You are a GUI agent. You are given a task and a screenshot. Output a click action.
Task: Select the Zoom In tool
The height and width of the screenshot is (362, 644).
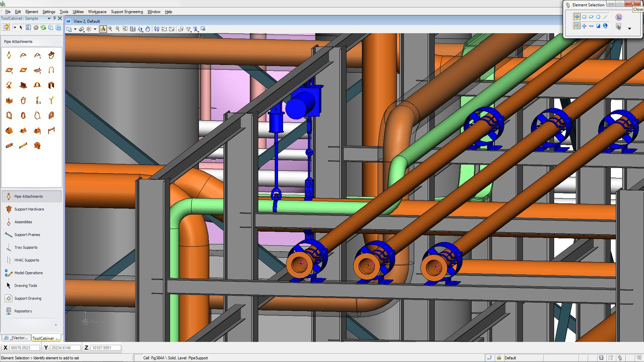(x=110, y=29)
